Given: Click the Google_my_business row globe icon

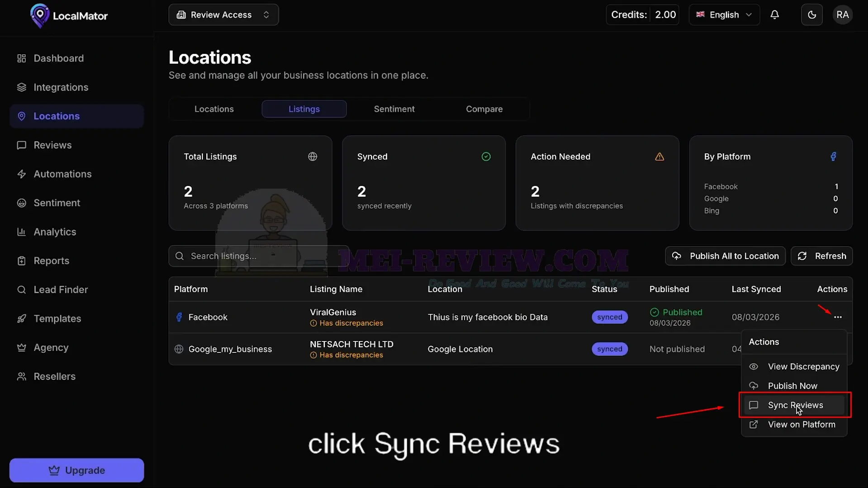Looking at the screenshot, I should click(179, 349).
